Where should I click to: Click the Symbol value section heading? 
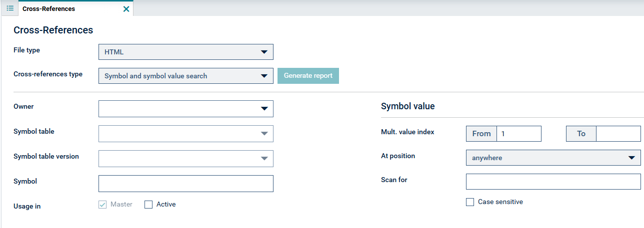coord(408,106)
